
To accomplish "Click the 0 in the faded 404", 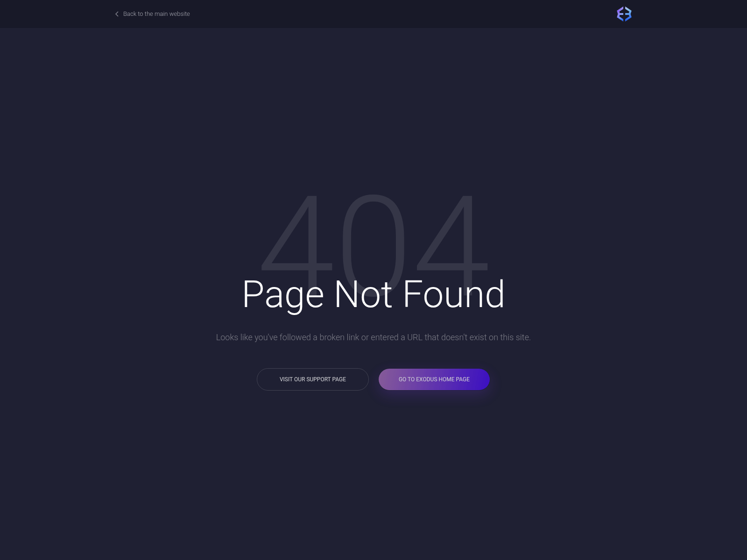I will (x=373, y=240).
